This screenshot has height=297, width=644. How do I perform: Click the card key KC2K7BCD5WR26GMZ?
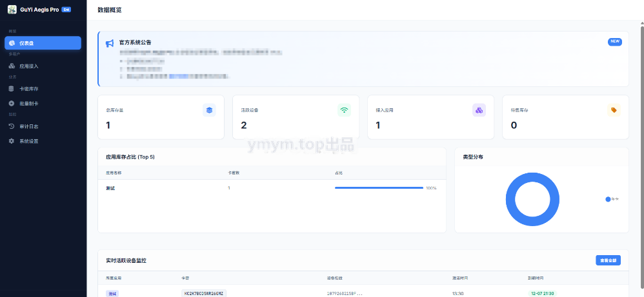[x=204, y=294]
